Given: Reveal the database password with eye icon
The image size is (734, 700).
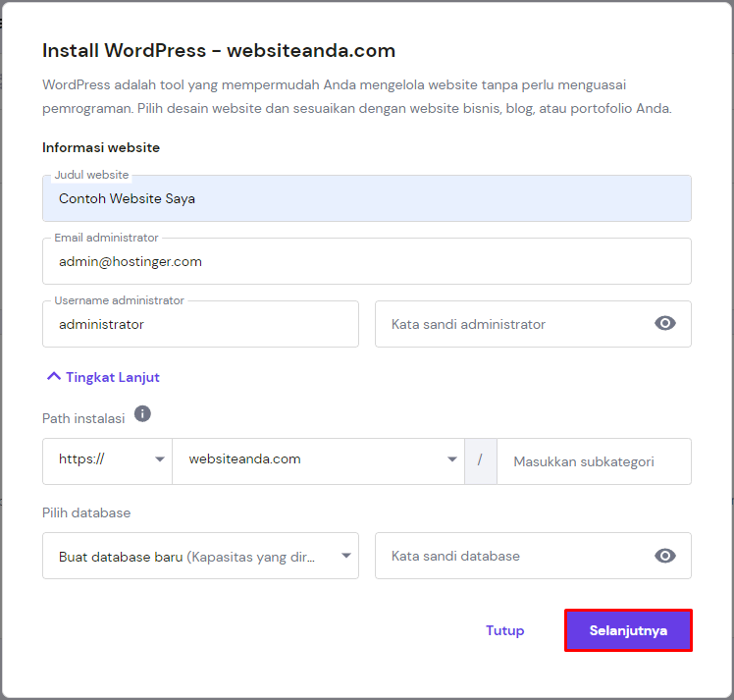Looking at the screenshot, I should [x=665, y=556].
